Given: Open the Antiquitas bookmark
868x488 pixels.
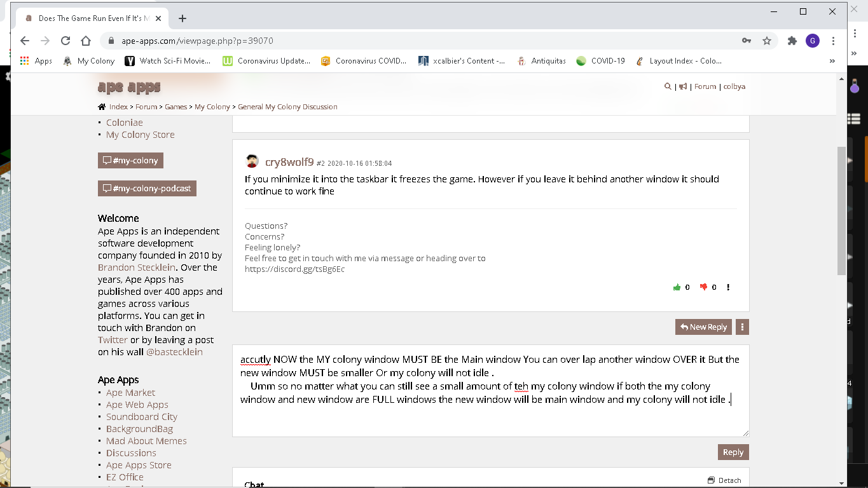Looking at the screenshot, I should (x=541, y=61).
